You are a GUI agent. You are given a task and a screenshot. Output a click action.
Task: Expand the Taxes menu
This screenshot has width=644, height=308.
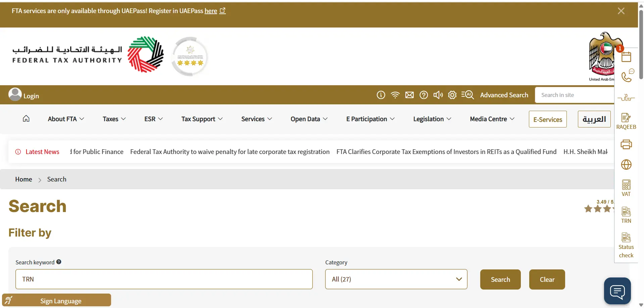tap(114, 119)
